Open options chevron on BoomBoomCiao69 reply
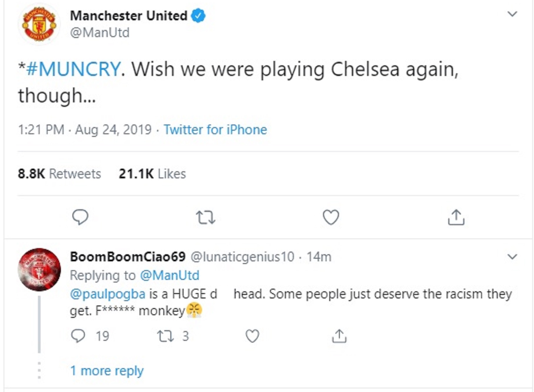Viewport: 534px width, 392px height. point(512,257)
